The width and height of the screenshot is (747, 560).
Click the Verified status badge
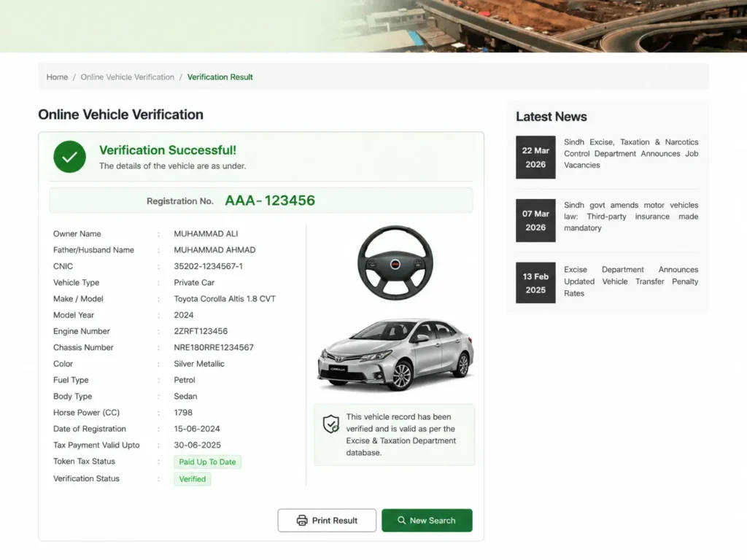193,479
